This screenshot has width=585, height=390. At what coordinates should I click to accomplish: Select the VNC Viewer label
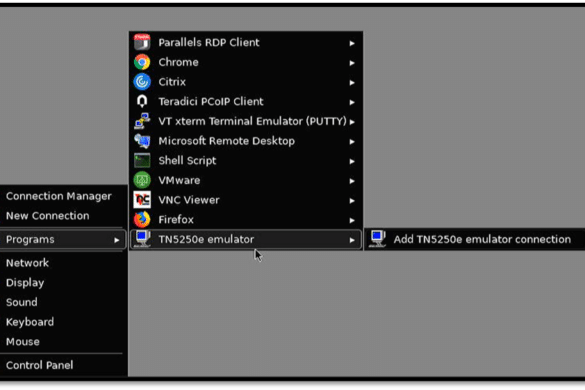pos(189,200)
